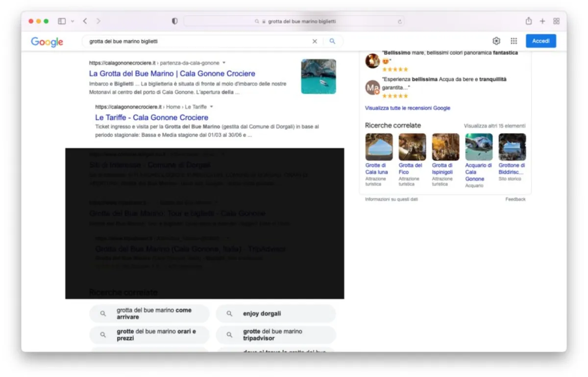Click reviewer avatar beside Bellissimo mare review
588x377 pixels.
(x=373, y=61)
